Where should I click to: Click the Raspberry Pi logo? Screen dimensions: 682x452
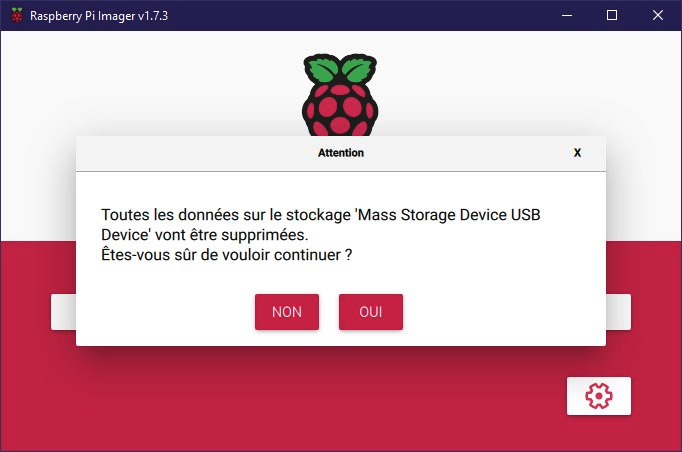click(341, 95)
